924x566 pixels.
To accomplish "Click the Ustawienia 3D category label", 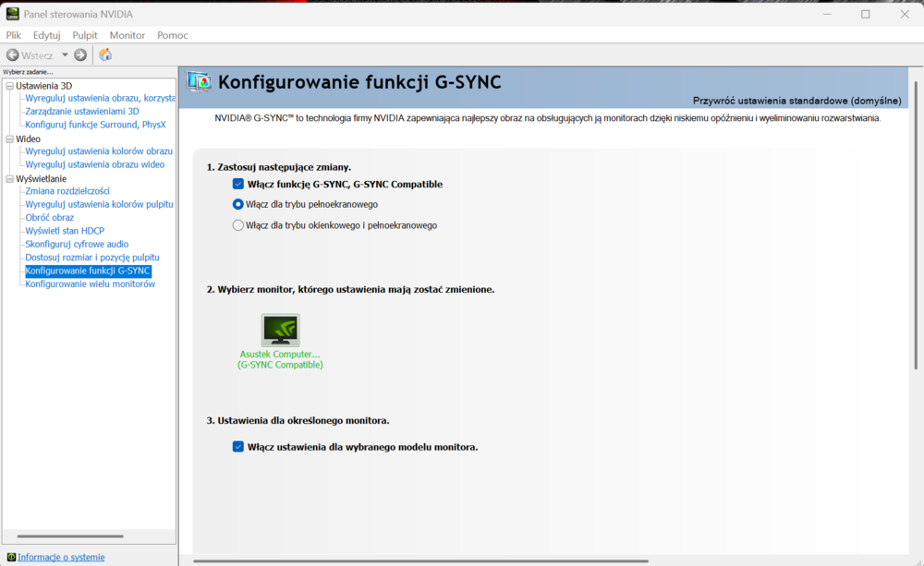I will [44, 86].
